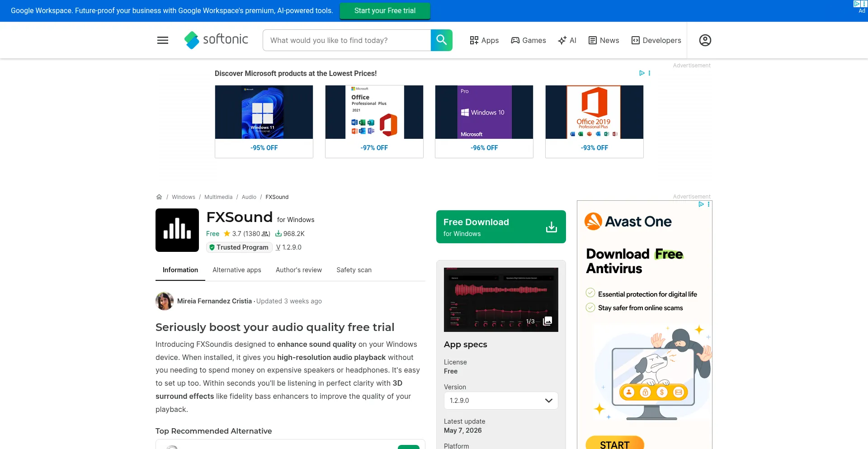The height and width of the screenshot is (449, 868).
Task: Click the 'App specs' heading
Action: click(x=466, y=345)
